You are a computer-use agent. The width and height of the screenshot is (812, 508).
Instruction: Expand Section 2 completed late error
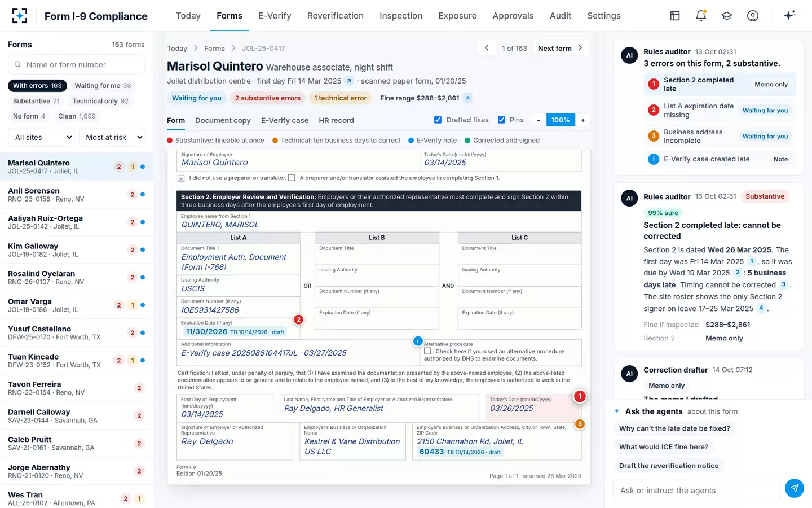coord(720,84)
